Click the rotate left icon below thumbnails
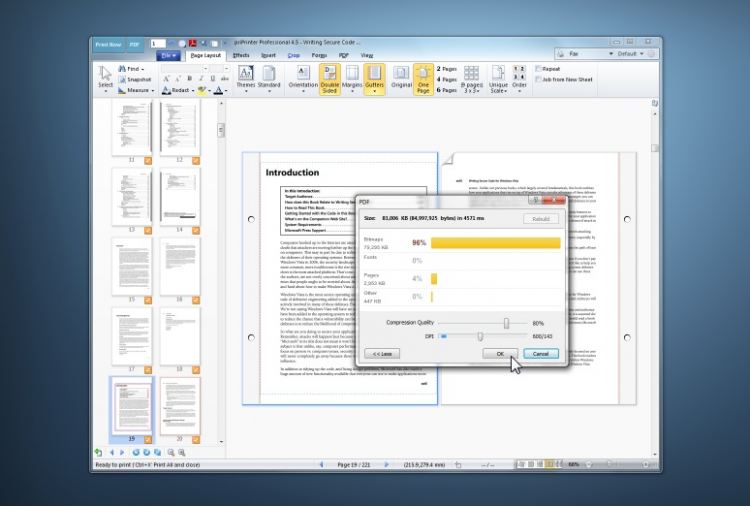Screen dimensions: 750x506 [x=136, y=452]
